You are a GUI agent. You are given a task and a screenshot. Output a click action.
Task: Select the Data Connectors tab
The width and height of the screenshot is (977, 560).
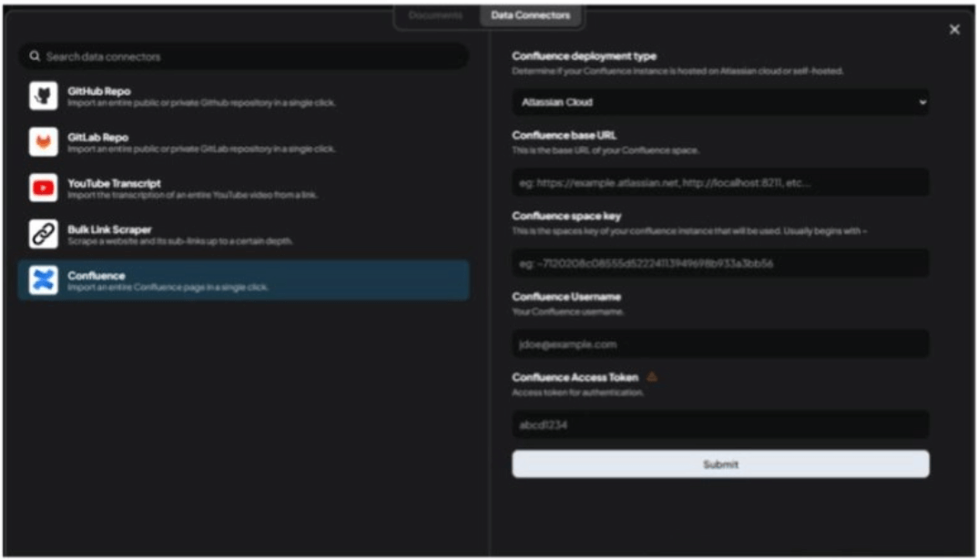[530, 15]
